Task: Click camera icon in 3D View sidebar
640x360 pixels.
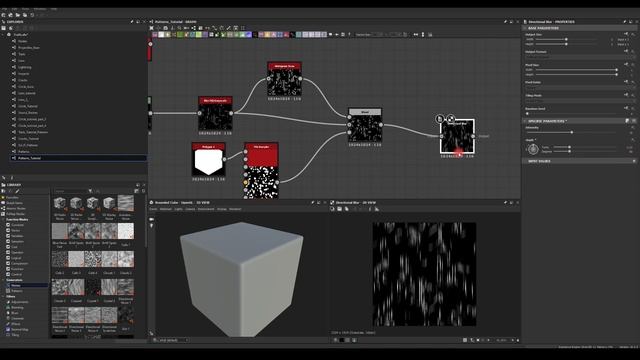Action: click(151, 220)
